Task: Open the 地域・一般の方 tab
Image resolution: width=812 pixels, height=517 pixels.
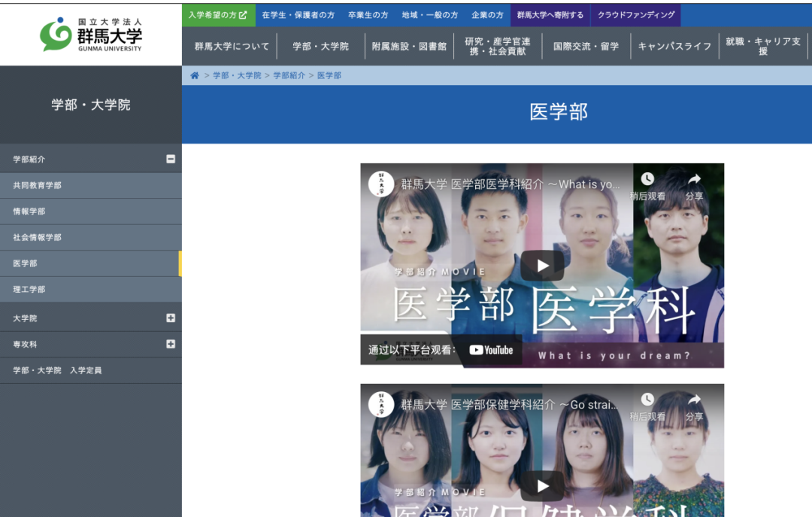Action: point(430,15)
